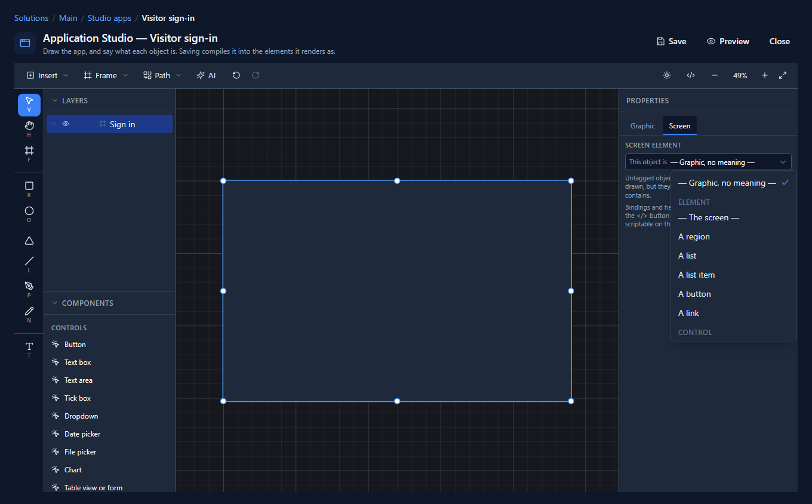Select the Pen tool
This screenshot has width=812, height=504.
(x=29, y=290)
